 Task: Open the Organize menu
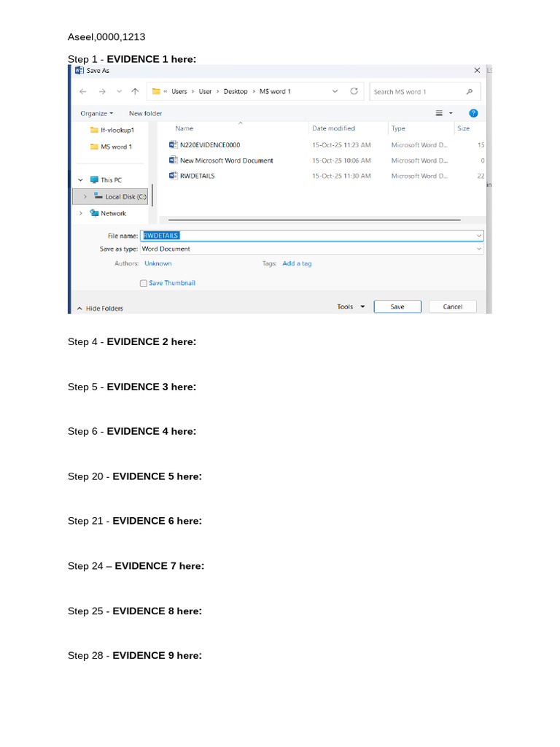pyautogui.click(x=97, y=113)
